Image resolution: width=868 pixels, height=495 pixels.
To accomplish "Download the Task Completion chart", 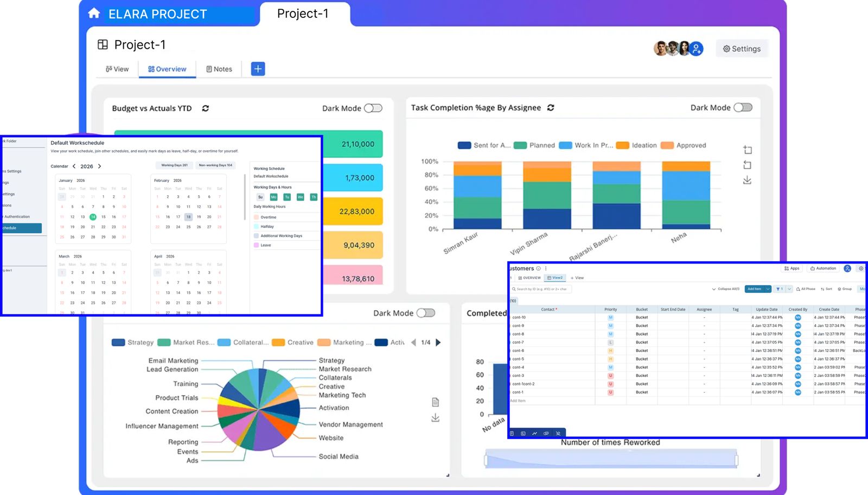I will tap(747, 180).
